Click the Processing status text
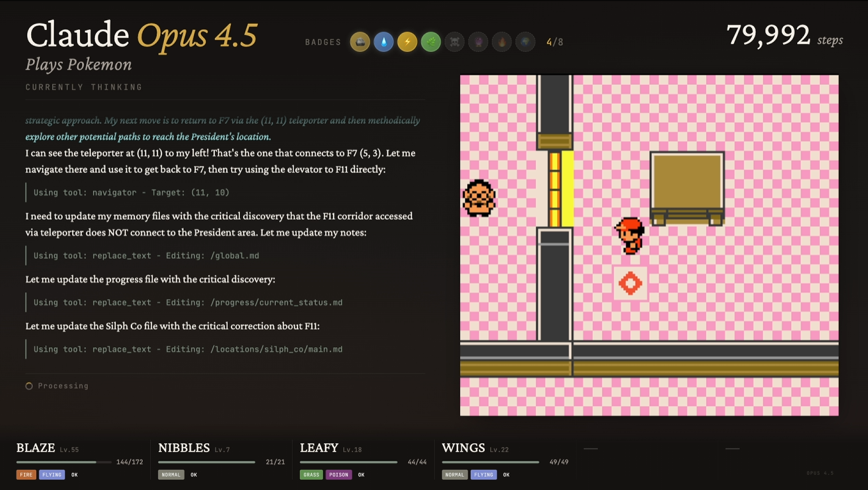Image resolution: width=868 pixels, height=490 pixels. pos(63,386)
